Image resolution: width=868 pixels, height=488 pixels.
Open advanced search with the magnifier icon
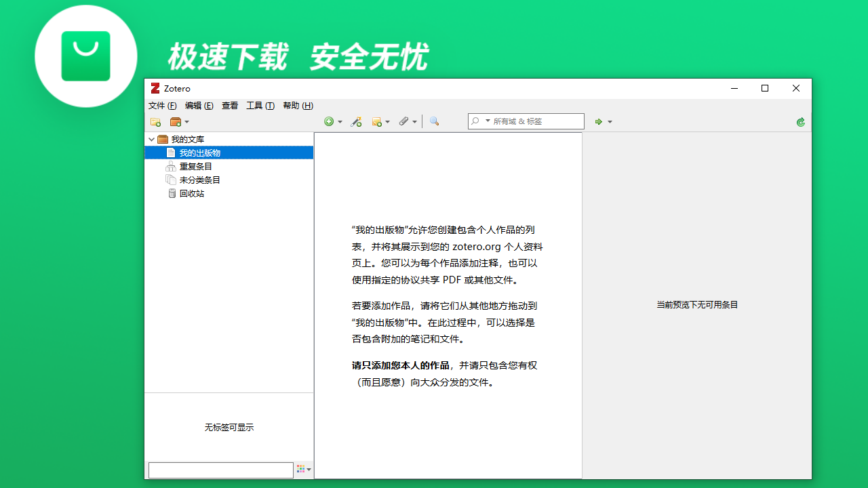click(x=433, y=121)
